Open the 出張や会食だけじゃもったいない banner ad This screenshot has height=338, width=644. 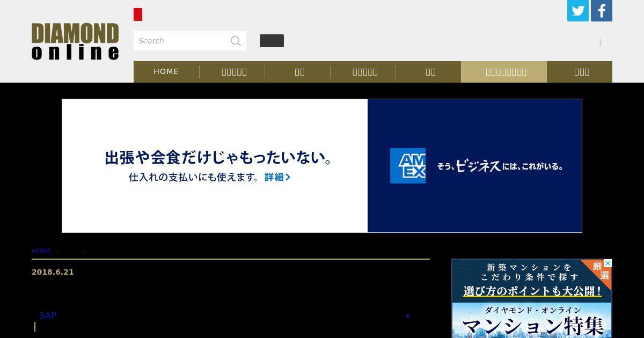point(322,166)
